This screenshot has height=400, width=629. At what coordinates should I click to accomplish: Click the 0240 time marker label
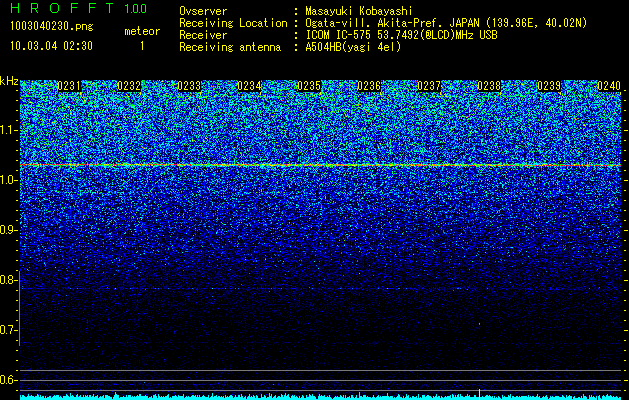[x=609, y=86]
